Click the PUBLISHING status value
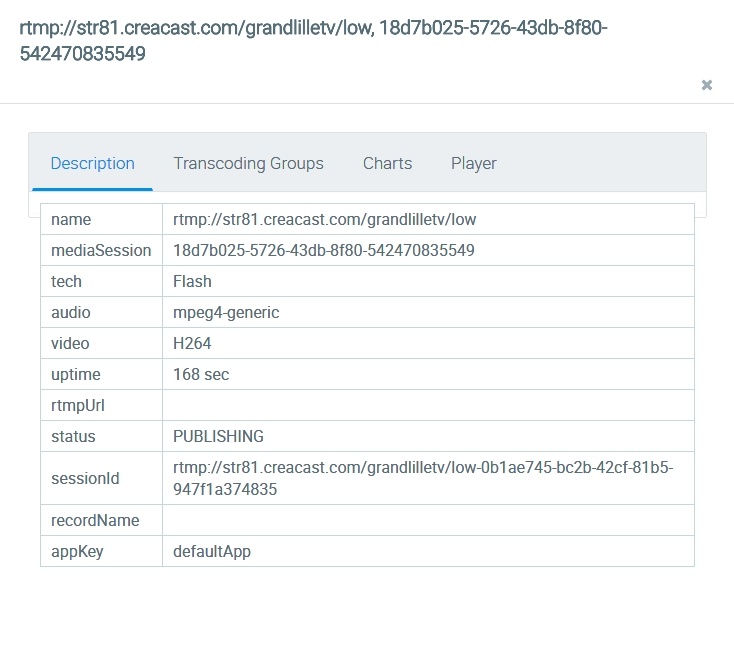The image size is (734, 657). (218, 436)
